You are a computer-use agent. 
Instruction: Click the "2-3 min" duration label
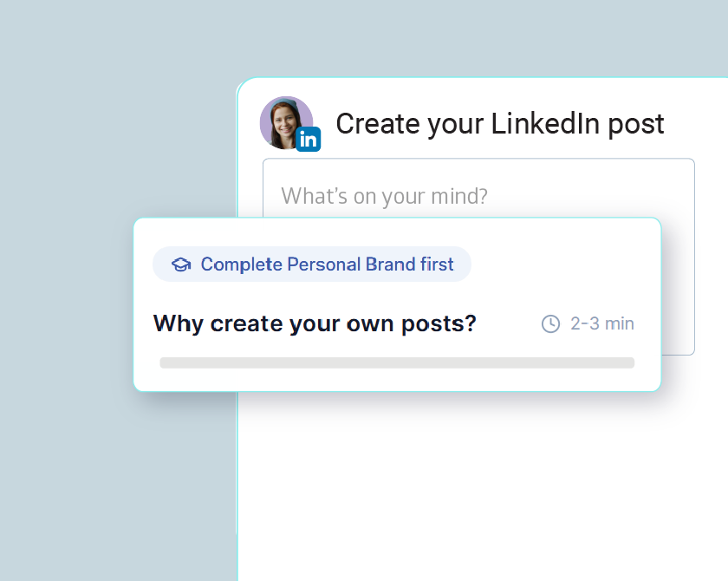pos(602,323)
